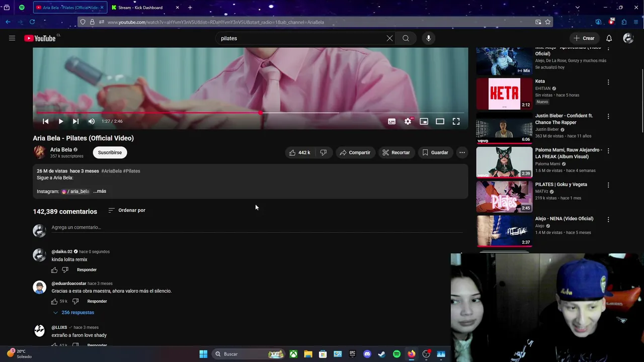
Task: Open the #AriaBela hashtag link
Action: click(111, 171)
